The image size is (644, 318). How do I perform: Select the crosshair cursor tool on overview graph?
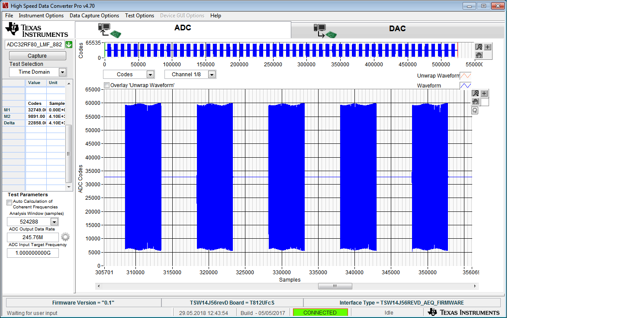click(487, 47)
